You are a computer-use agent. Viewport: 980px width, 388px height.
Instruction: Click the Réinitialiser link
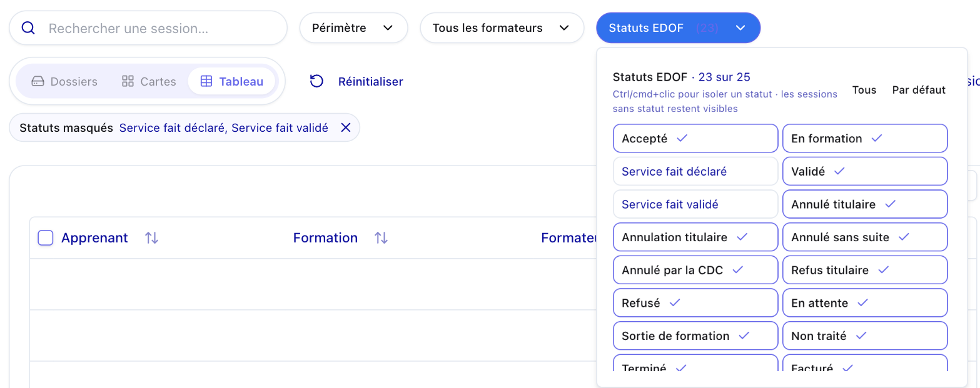tap(370, 81)
